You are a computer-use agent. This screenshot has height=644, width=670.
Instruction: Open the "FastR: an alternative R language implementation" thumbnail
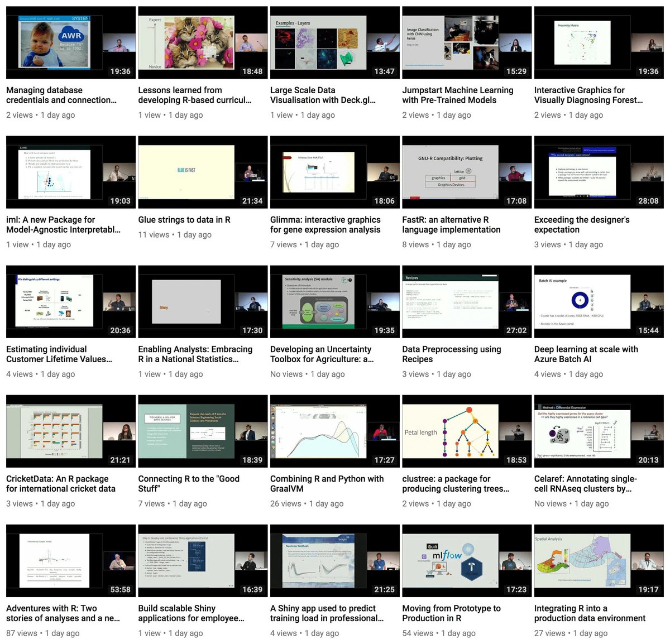pyautogui.click(x=466, y=172)
